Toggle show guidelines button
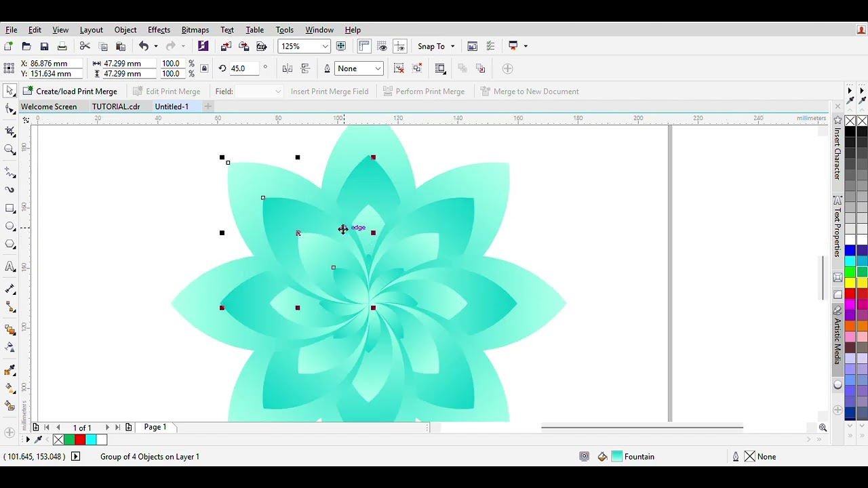The image size is (868, 488). [x=400, y=46]
